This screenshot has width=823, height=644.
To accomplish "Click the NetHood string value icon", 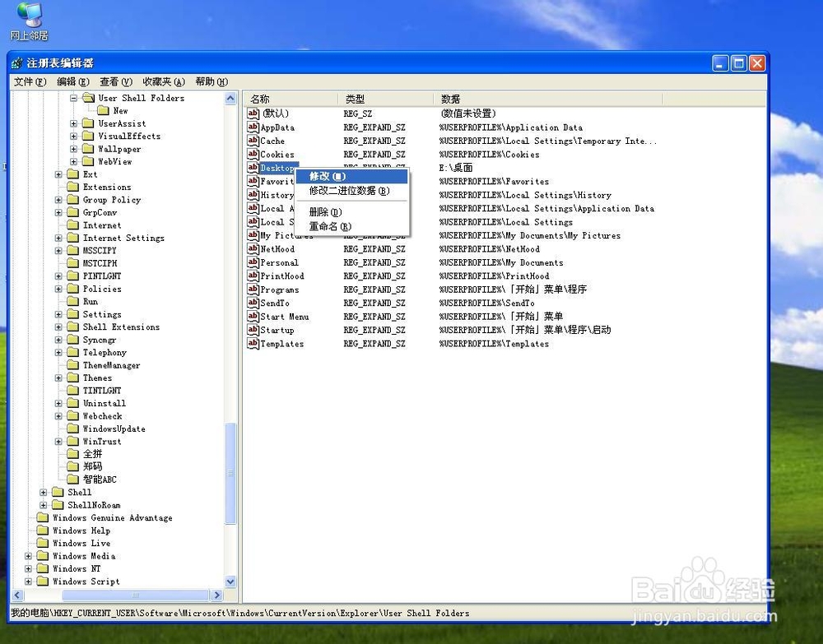I will pos(253,248).
